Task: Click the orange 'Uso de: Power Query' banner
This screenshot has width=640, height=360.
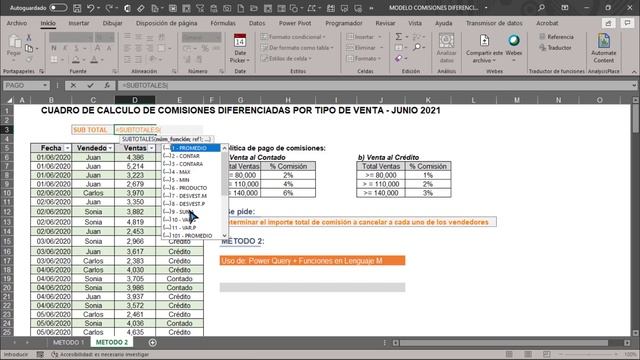Action: pyautogui.click(x=312, y=260)
